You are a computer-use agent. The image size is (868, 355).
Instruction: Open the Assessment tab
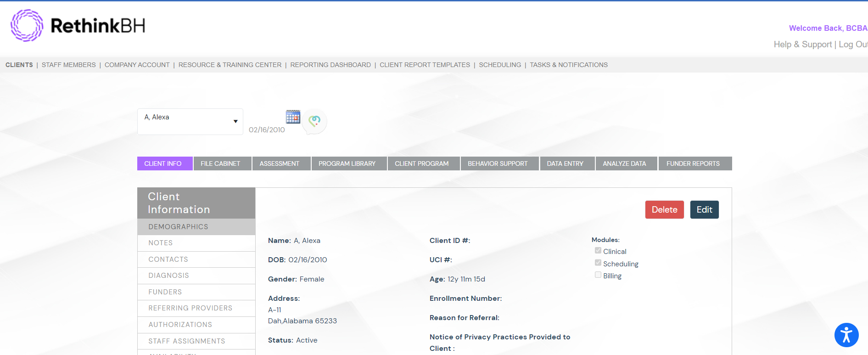pyautogui.click(x=281, y=163)
